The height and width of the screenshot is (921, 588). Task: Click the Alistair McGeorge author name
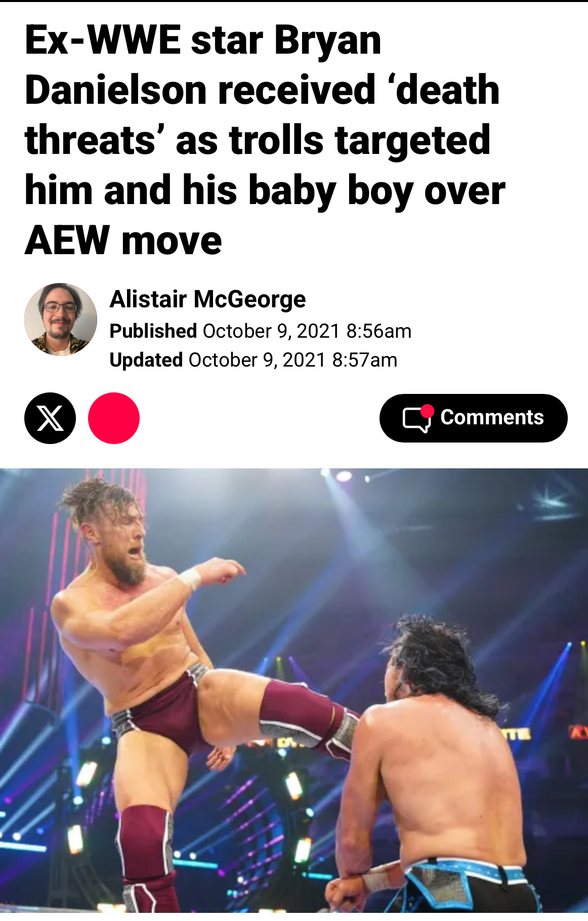pyautogui.click(x=208, y=299)
